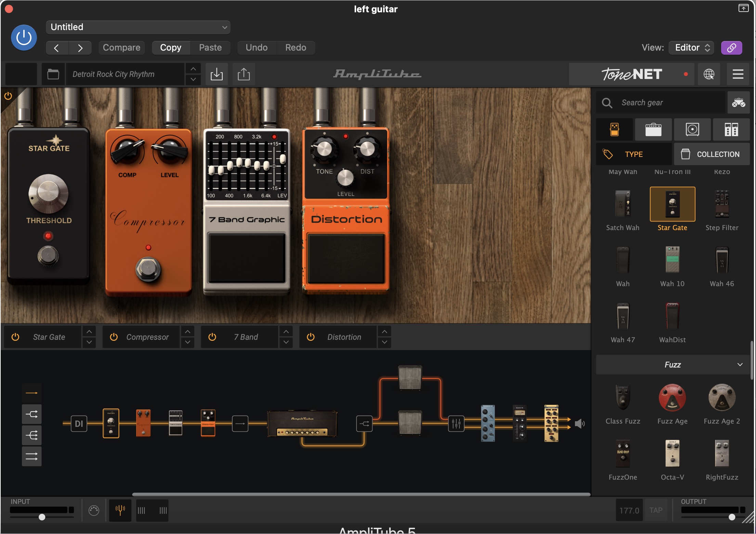Select the yellow rack unit in chain
This screenshot has width=756, height=534.
coord(551,423)
